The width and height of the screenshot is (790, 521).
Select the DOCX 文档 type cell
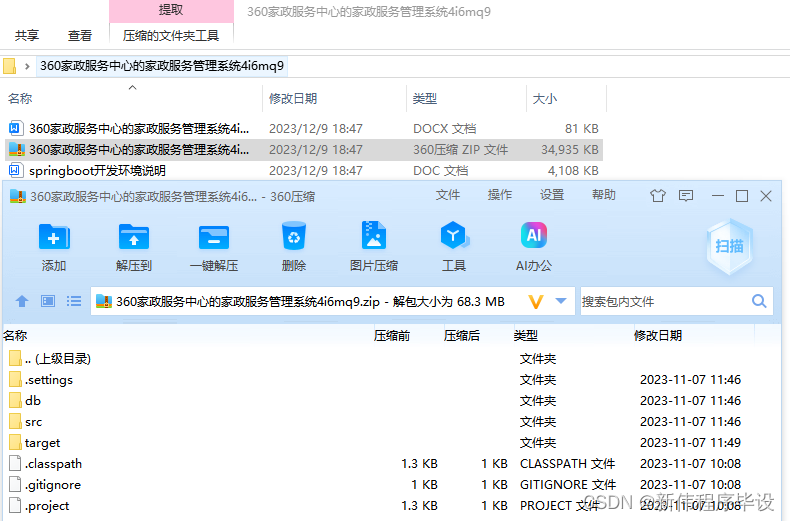pos(444,128)
